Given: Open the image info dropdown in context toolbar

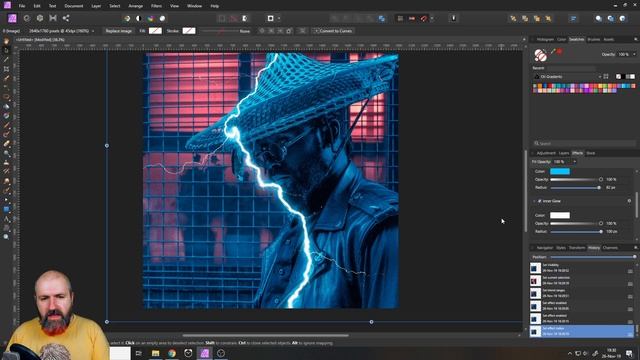Looking at the screenshot, I should pos(93,31).
